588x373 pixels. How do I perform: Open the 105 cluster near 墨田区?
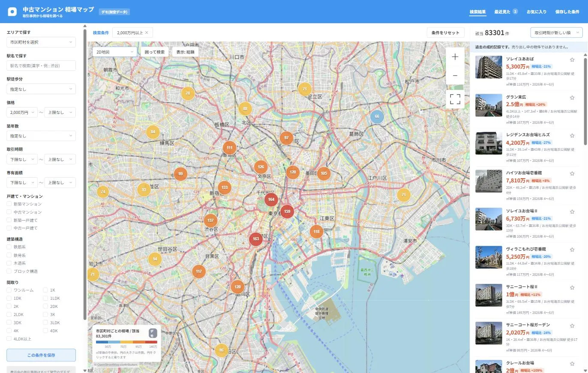324,173
